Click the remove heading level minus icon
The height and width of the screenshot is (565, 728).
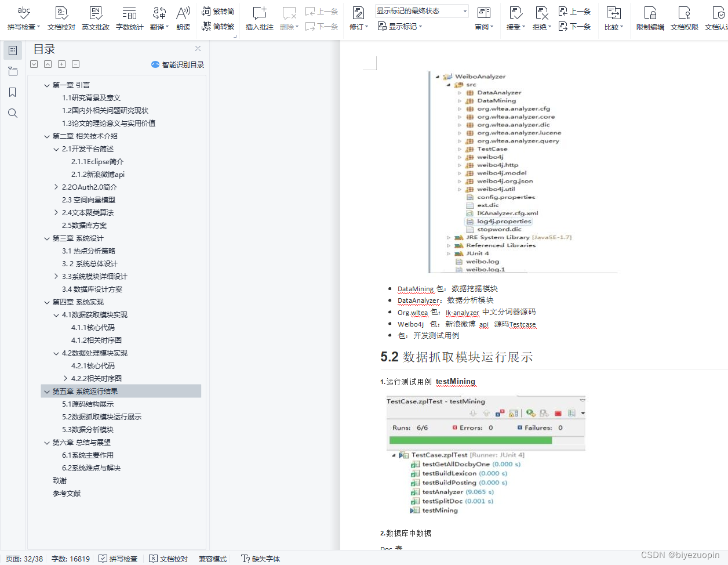click(75, 64)
